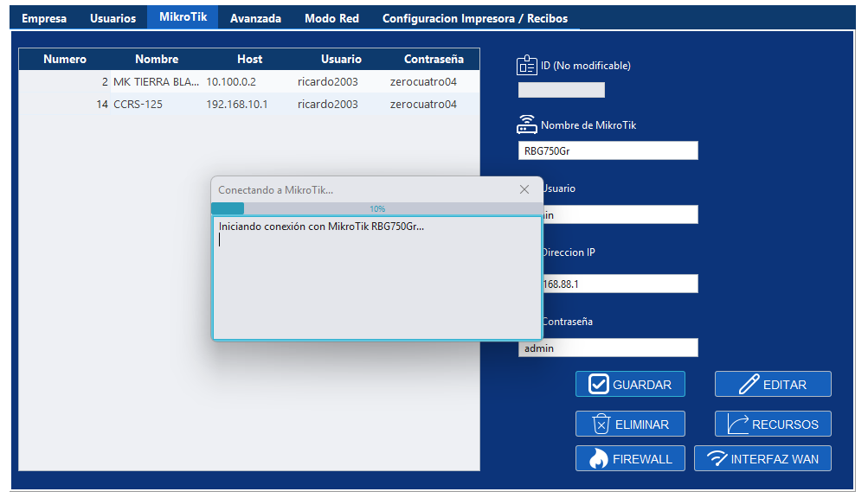Open the Avanzada tab
The width and height of the screenshot is (868, 498).
tap(255, 18)
